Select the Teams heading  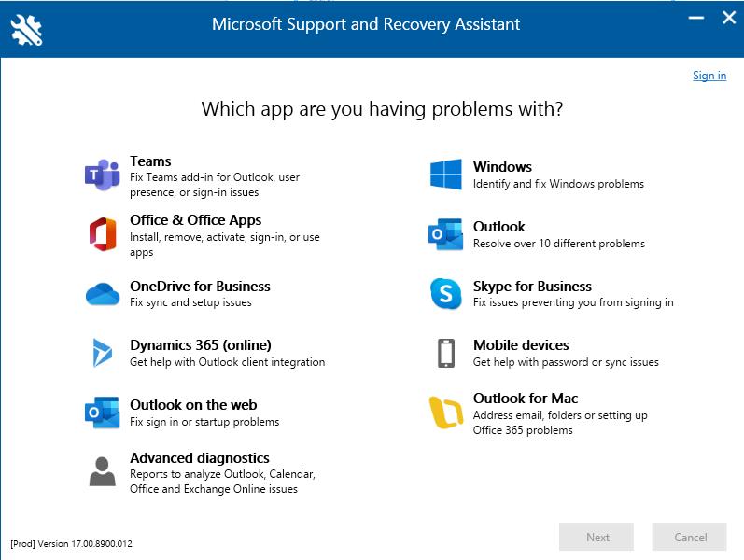(x=150, y=161)
